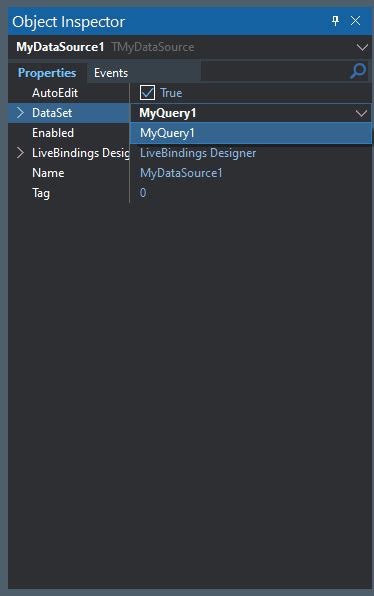Choose MyQuery1 from the dropdown list
Viewport: 374px width, 596px height.
[x=250, y=133]
